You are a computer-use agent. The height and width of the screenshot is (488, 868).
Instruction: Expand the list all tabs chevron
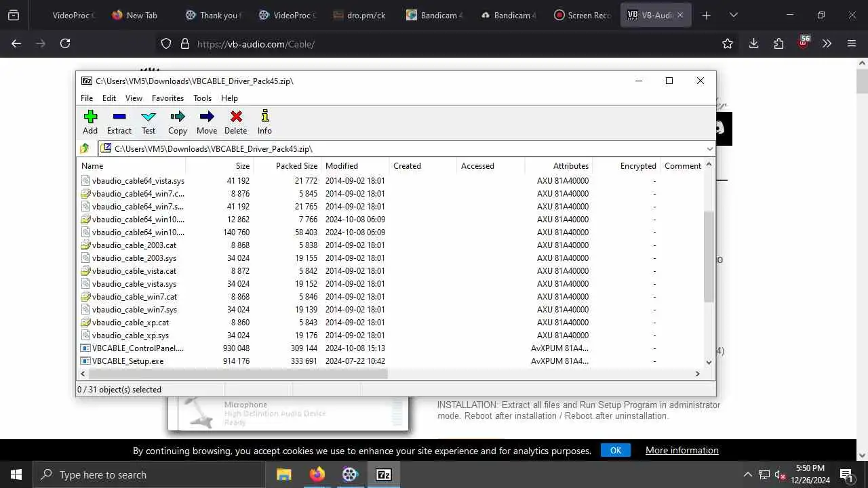[x=733, y=15]
